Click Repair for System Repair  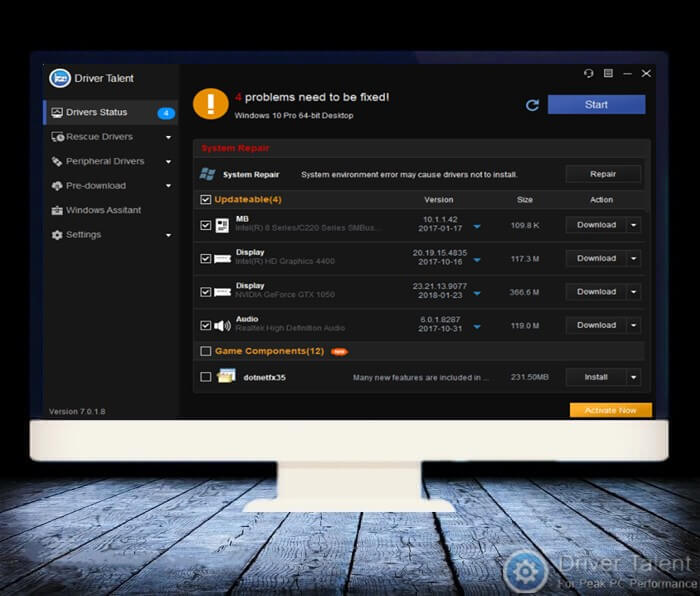point(603,174)
